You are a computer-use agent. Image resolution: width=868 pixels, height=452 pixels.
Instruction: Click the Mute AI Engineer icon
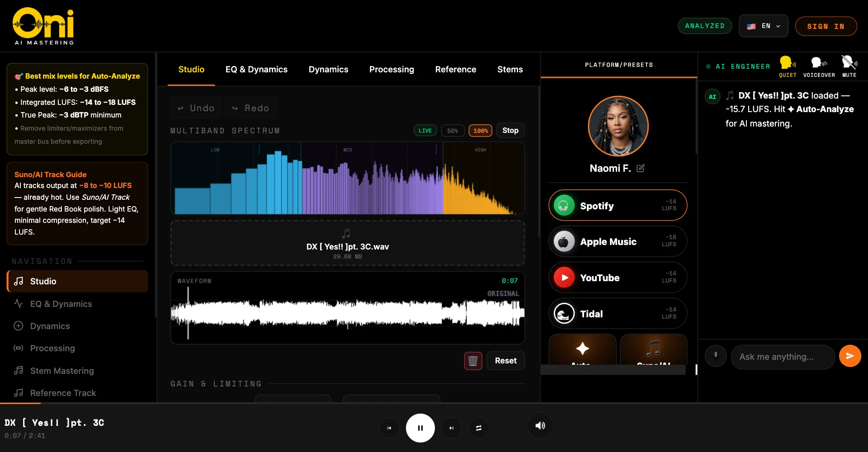[849, 66]
